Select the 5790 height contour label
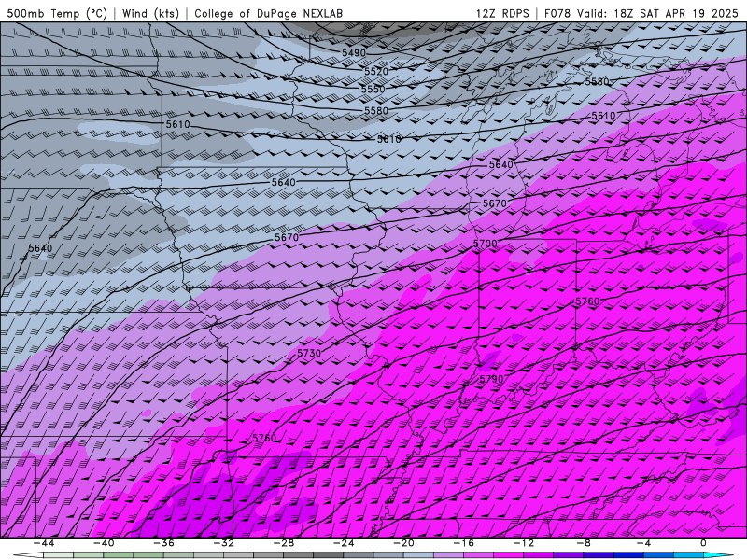The height and width of the screenshot is (560, 747). (x=491, y=379)
